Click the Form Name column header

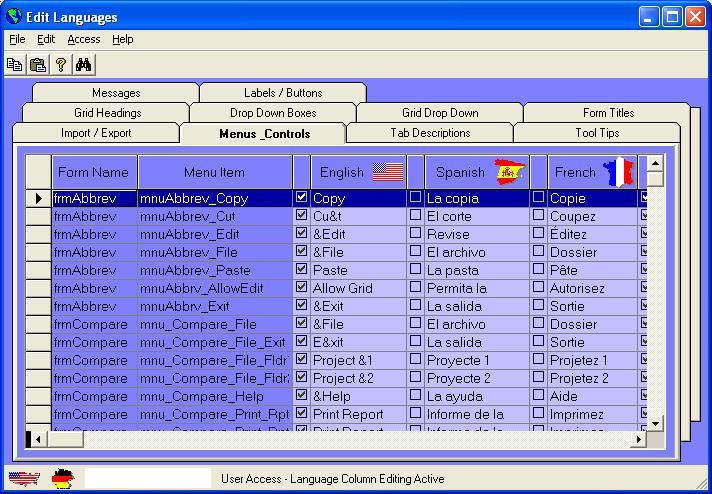[94, 172]
